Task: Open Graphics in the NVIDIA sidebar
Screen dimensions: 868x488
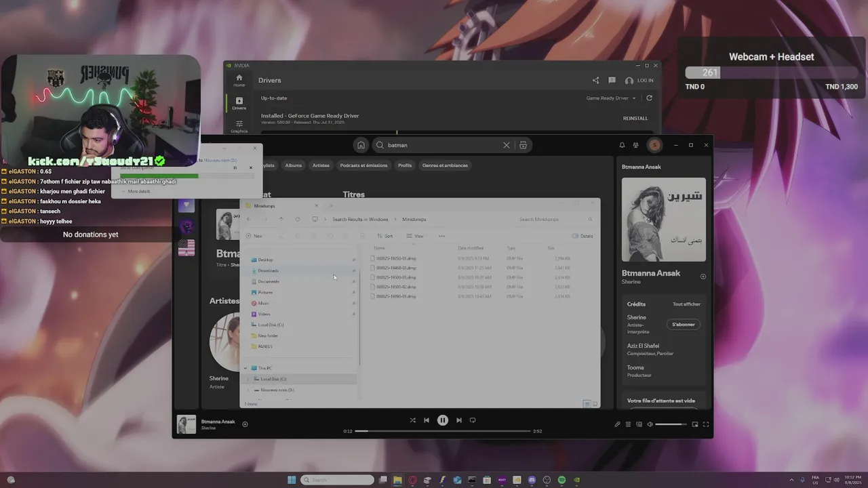Action: 239,126
